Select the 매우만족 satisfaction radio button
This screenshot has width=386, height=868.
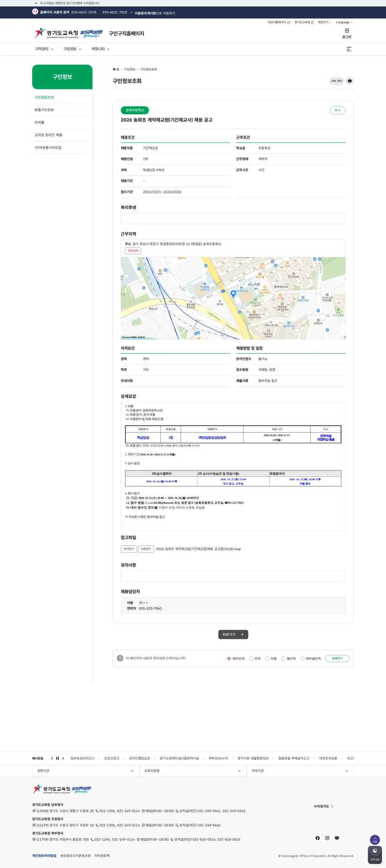click(x=229, y=659)
